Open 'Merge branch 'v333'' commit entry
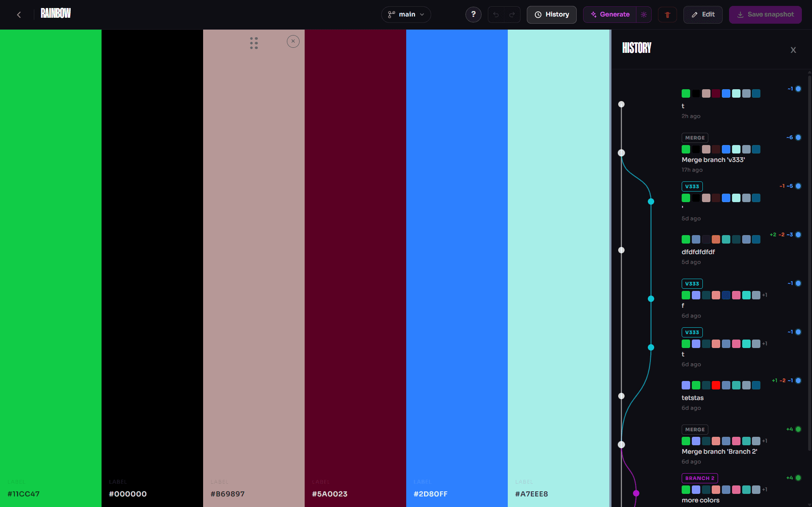The width and height of the screenshot is (812, 507). click(x=713, y=160)
